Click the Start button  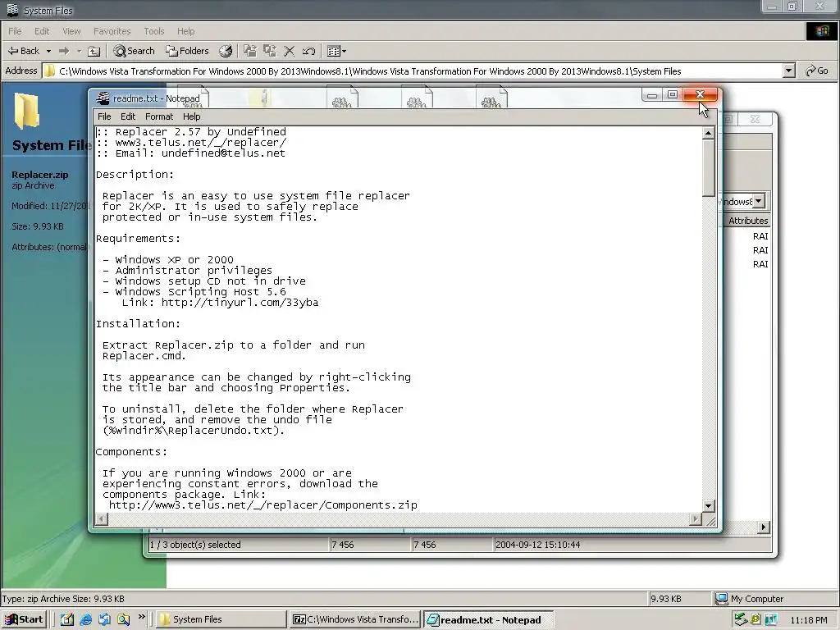click(24, 619)
